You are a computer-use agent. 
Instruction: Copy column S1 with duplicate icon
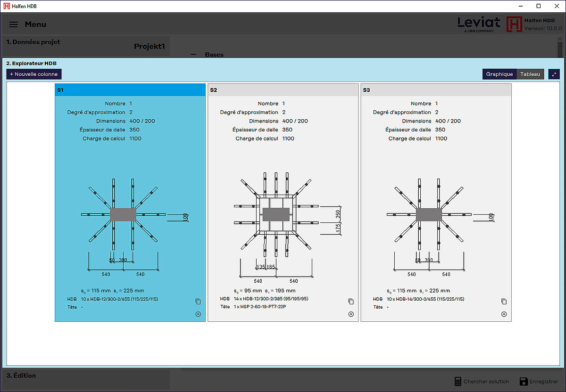[198, 302]
